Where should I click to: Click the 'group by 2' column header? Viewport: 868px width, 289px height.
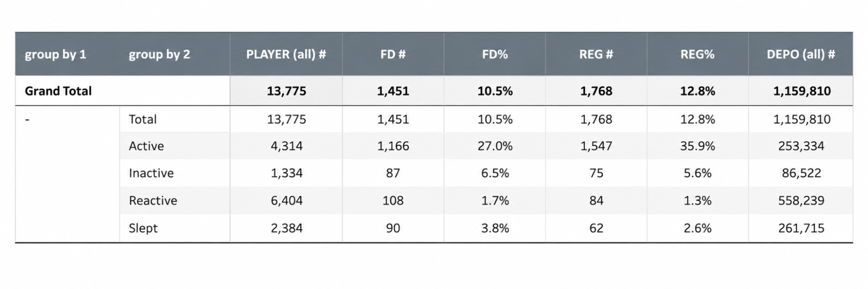(159, 54)
